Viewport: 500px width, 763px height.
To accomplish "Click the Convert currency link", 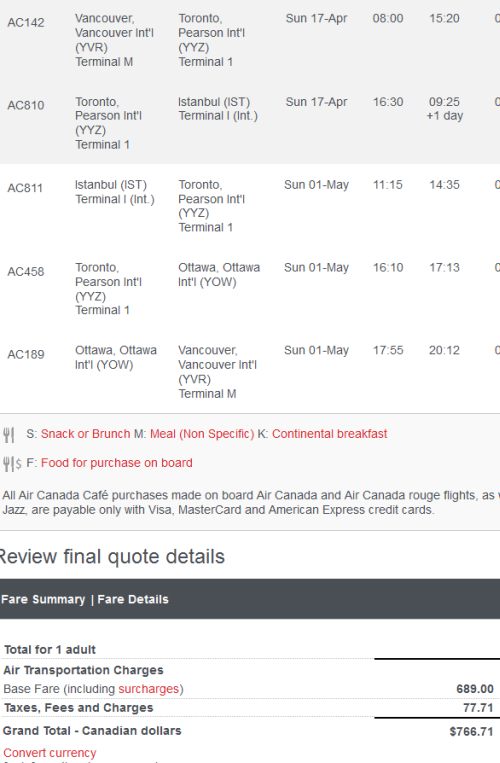I will (50, 753).
